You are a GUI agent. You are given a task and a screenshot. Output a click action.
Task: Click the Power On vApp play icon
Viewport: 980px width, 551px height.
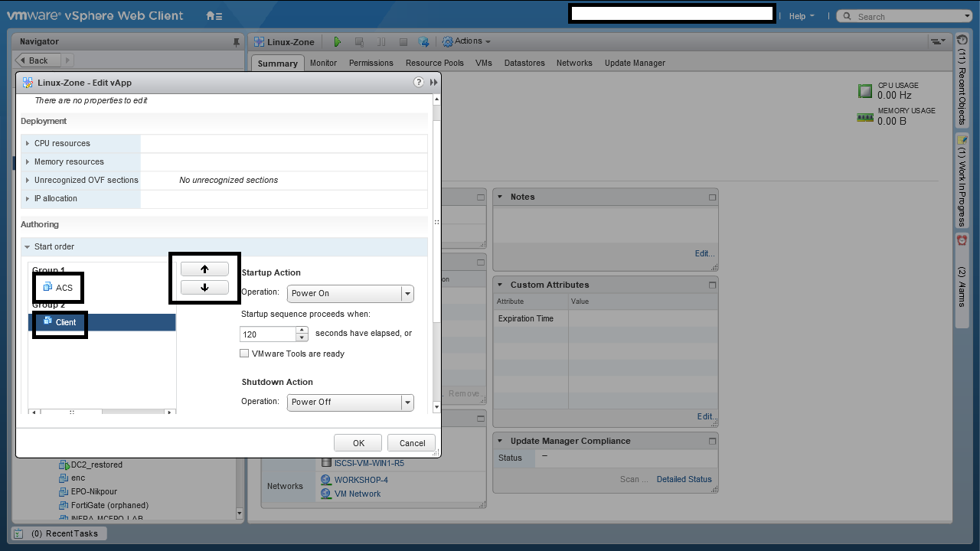pyautogui.click(x=338, y=42)
